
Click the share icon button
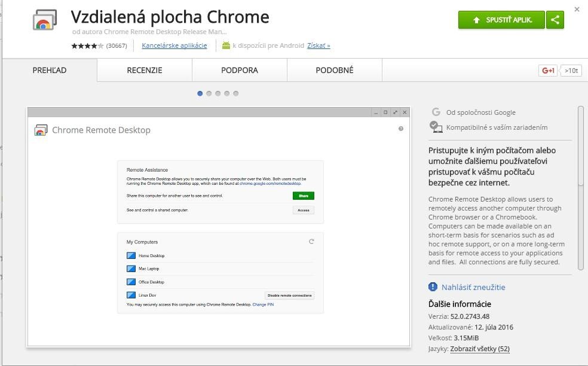[556, 20]
